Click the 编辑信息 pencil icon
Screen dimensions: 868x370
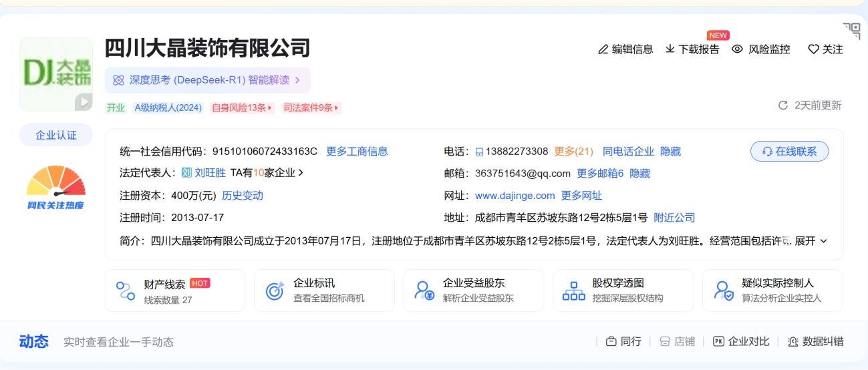(603, 49)
